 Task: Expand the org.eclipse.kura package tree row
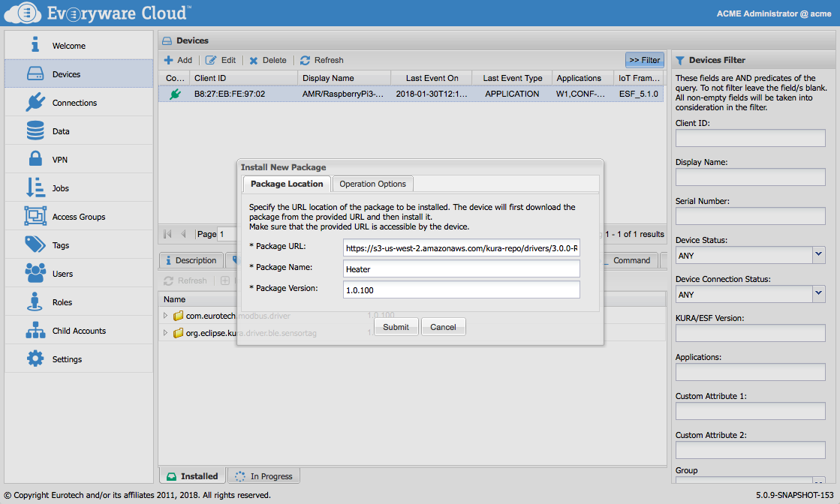coord(166,333)
